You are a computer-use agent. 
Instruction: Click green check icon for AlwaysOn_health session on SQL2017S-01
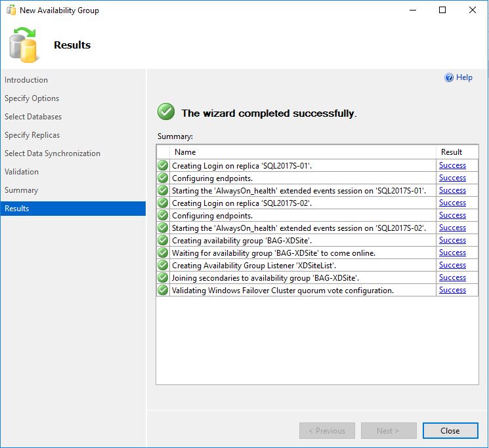[x=163, y=190]
